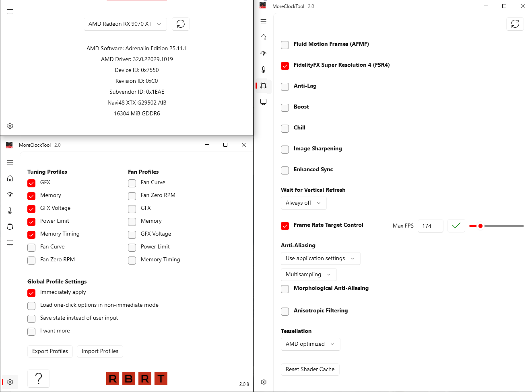
Task: Open the AMD Radeon RX 9070 XT dropdown
Action: (125, 24)
